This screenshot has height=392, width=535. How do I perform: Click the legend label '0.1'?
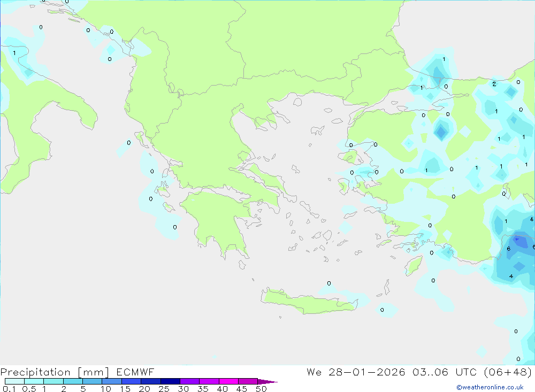point(9,389)
